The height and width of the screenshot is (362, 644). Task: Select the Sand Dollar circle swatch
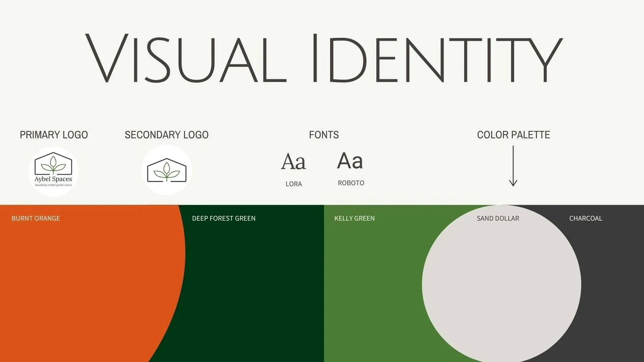(502, 284)
